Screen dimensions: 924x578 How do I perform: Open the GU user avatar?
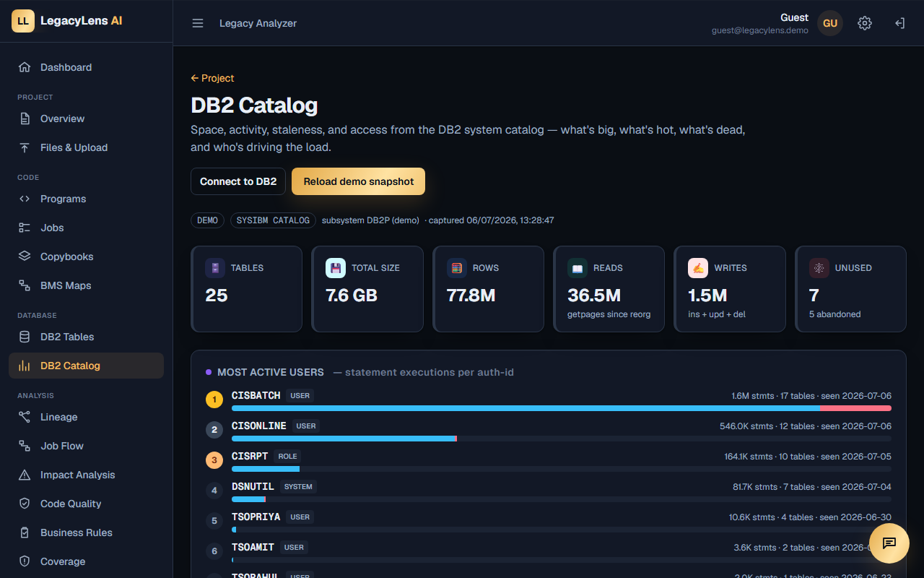coord(830,23)
